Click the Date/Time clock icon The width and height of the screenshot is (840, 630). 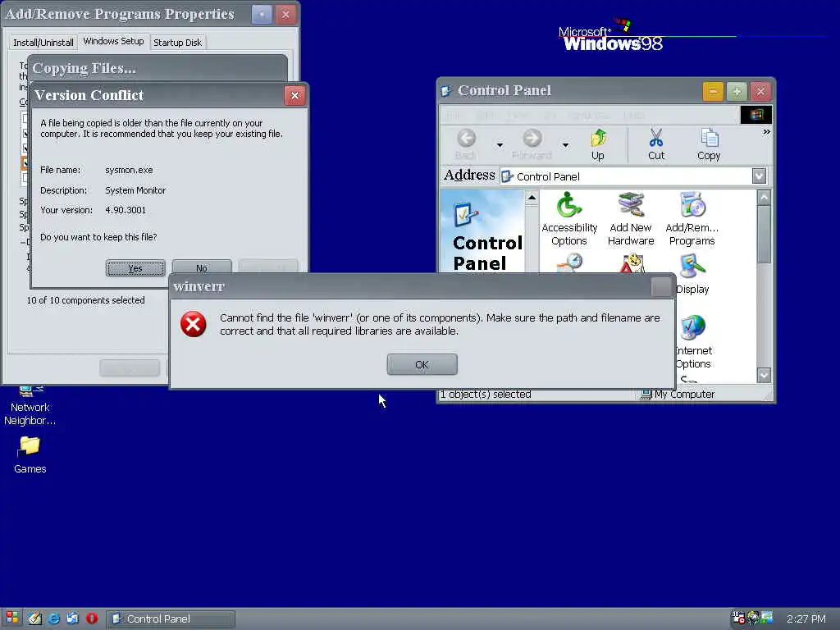click(570, 262)
